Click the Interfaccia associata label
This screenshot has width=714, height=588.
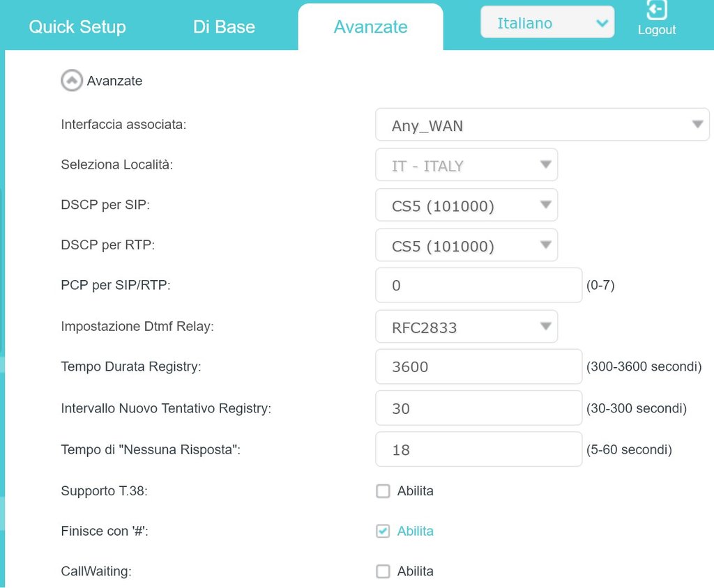click(x=123, y=124)
